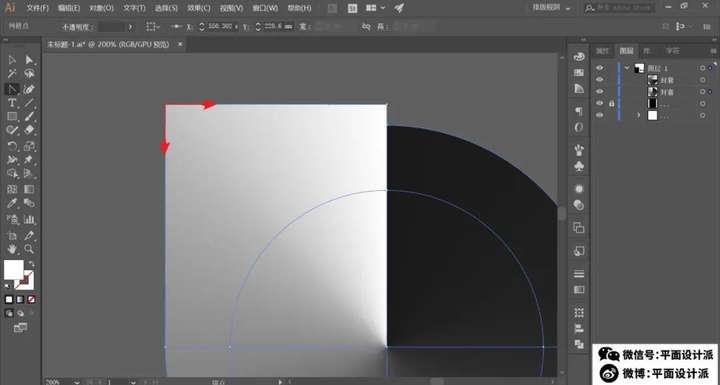Select the Eraser tool
720x385 pixels.
[29, 130]
